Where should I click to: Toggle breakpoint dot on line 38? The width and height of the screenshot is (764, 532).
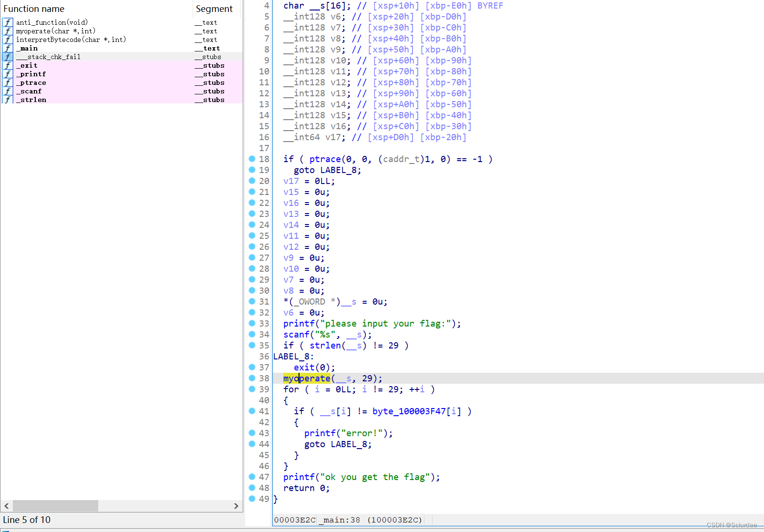click(252, 378)
